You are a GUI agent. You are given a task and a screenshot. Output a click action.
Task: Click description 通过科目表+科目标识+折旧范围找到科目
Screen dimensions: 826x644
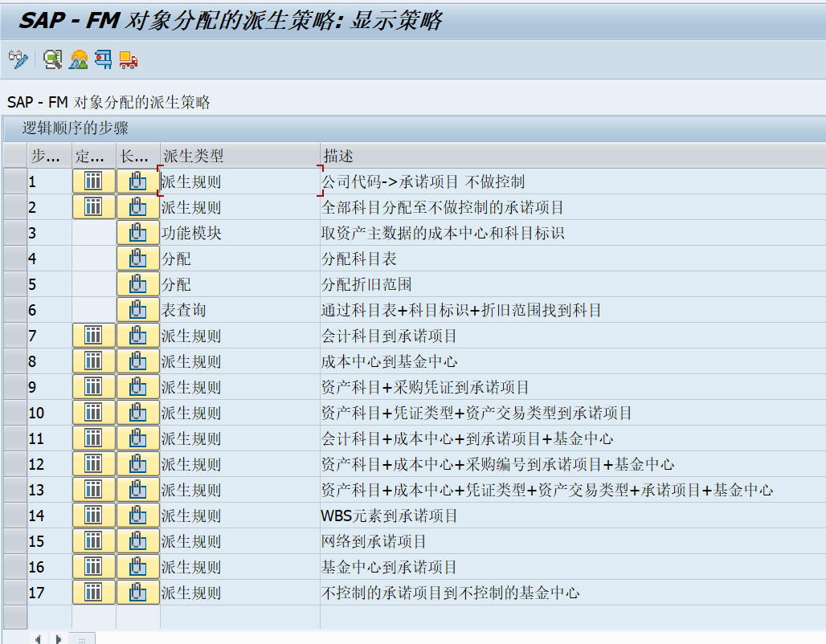[x=461, y=310]
